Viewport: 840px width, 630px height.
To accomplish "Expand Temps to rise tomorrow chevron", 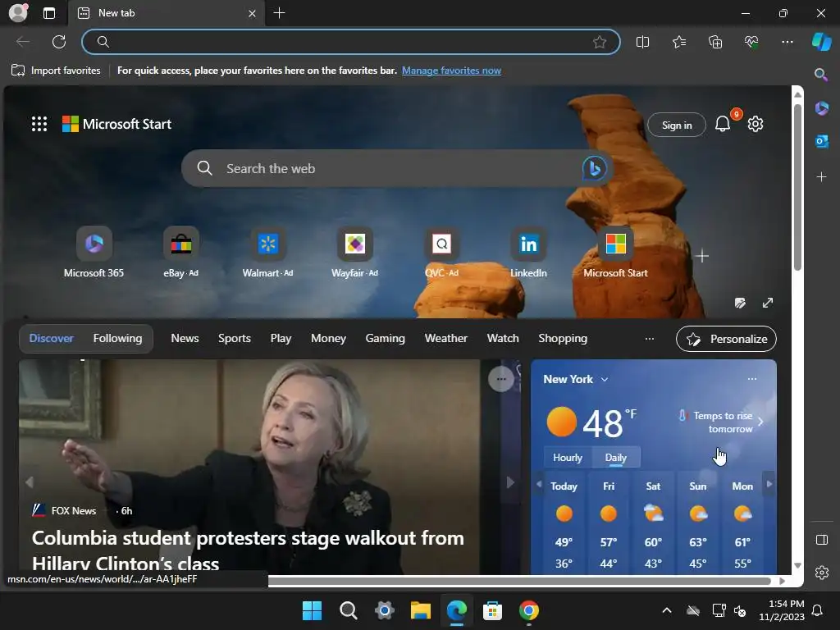I will [x=760, y=422].
